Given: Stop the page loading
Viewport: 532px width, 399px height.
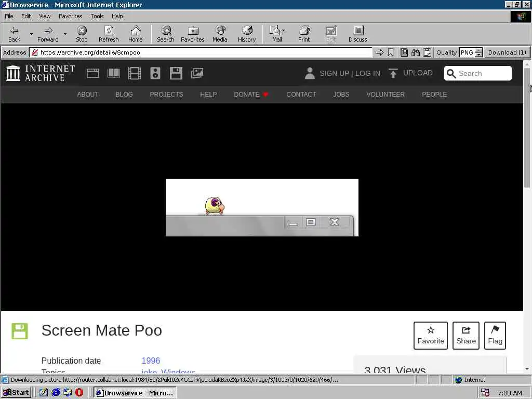Looking at the screenshot, I should 82,34.
